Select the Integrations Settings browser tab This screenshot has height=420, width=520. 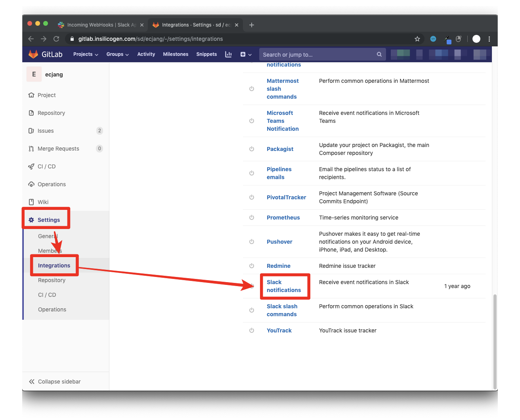pos(196,25)
